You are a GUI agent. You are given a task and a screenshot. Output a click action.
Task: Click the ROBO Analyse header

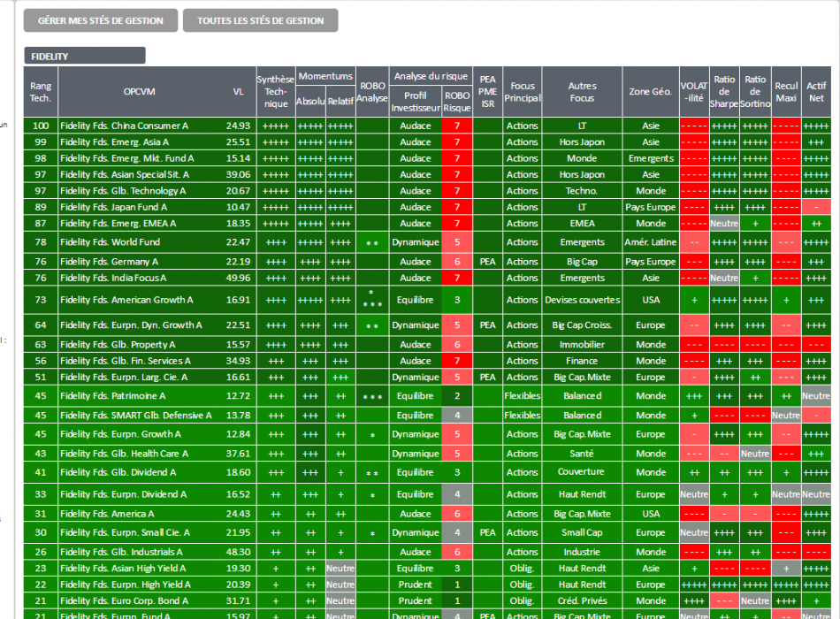[x=372, y=92]
